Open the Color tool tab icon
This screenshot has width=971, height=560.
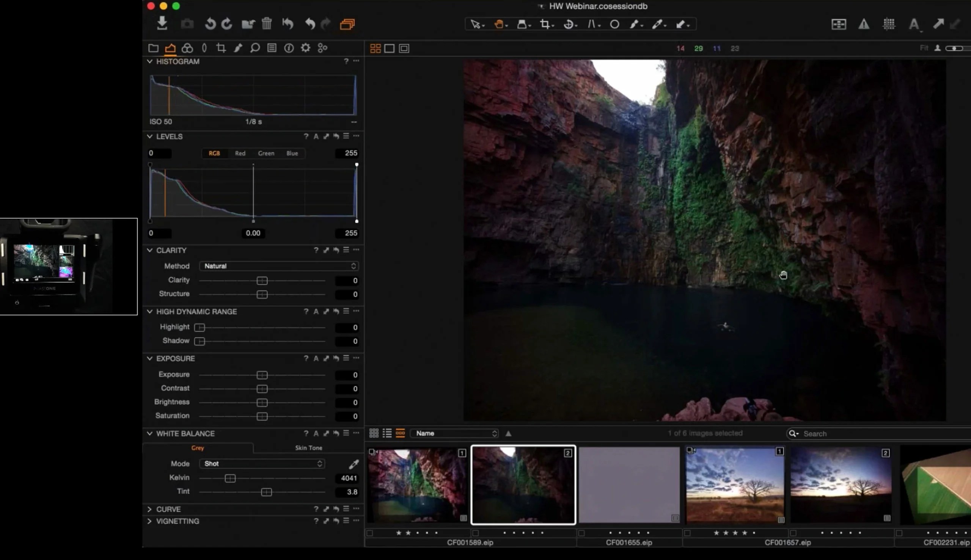click(x=187, y=48)
